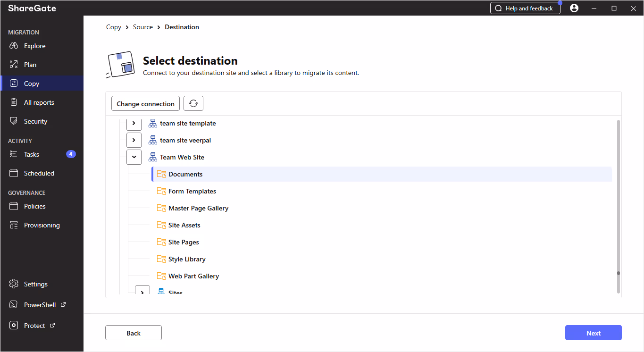This screenshot has width=644, height=352.
Task: Click the Scheduled calendar icon
Action: click(14, 173)
